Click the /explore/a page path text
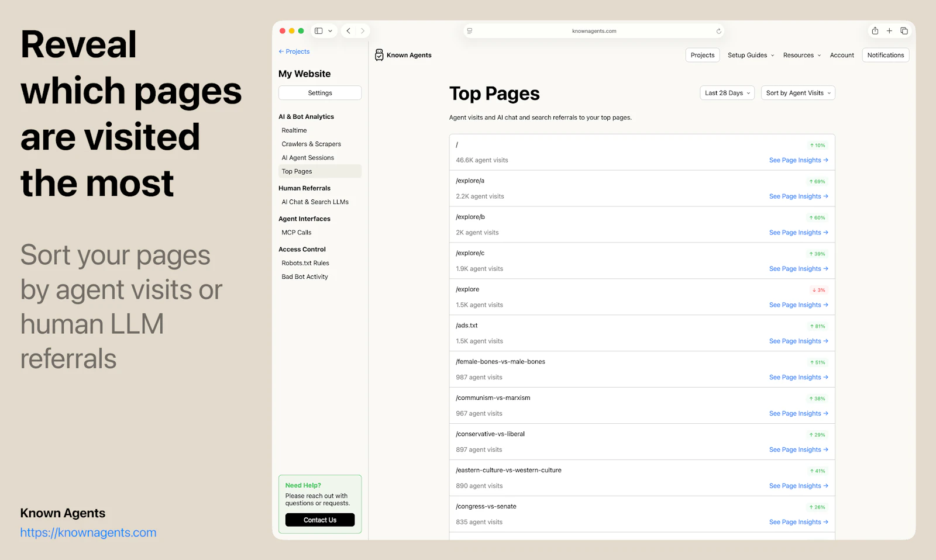Screen dimensions: 936x560 (x=470, y=181)
